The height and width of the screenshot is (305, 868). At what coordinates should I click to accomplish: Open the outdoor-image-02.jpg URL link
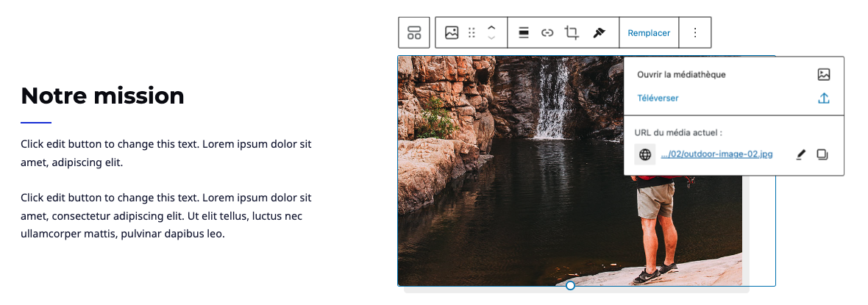716,154
